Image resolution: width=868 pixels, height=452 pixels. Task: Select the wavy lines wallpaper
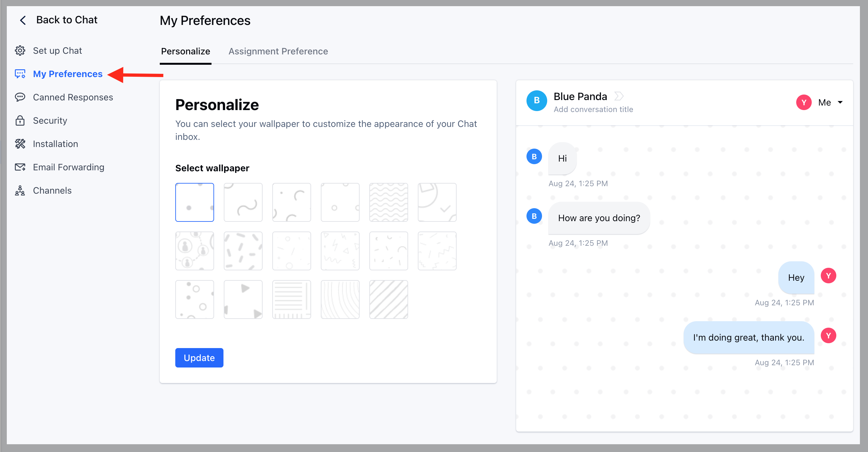pos(388,202)
